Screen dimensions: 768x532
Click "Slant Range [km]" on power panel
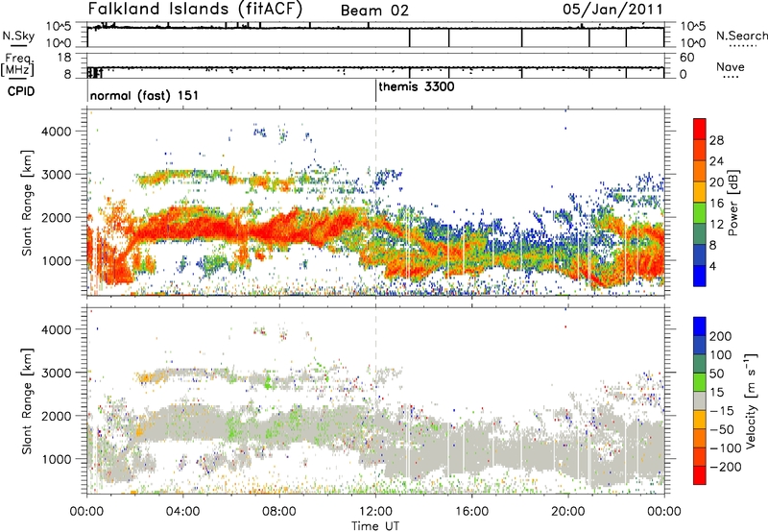[27, 203]
